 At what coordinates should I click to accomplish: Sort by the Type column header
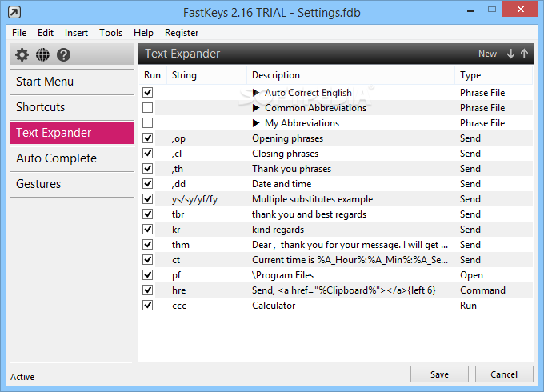pyautogui.click(x=494, y=75)
